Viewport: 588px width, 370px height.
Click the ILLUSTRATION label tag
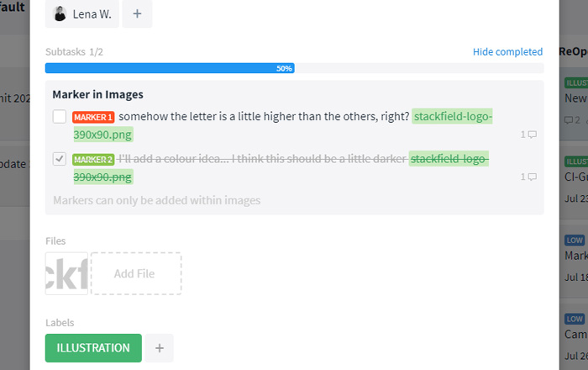click(x=93, y=348)
